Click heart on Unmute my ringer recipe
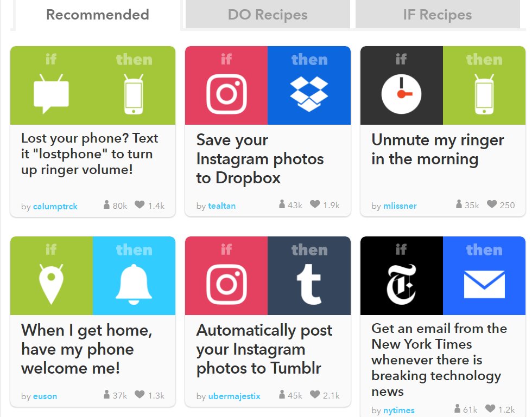The height and width of the screenshot is (417, 532). [x=492, y=204]
